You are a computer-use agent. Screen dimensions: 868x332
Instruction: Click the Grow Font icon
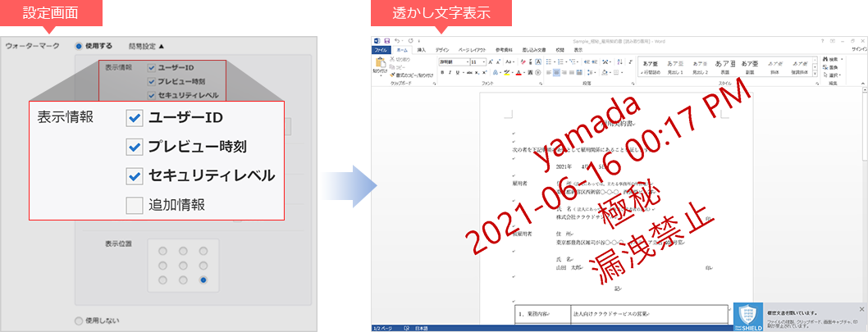click(491, 62)
